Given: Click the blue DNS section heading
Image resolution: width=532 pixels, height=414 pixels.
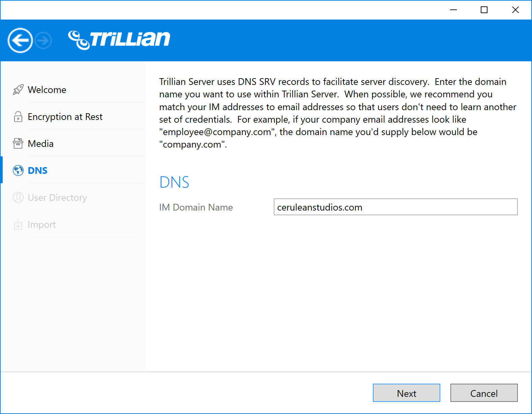Looking at the screenshot, I should coord(174,182).
